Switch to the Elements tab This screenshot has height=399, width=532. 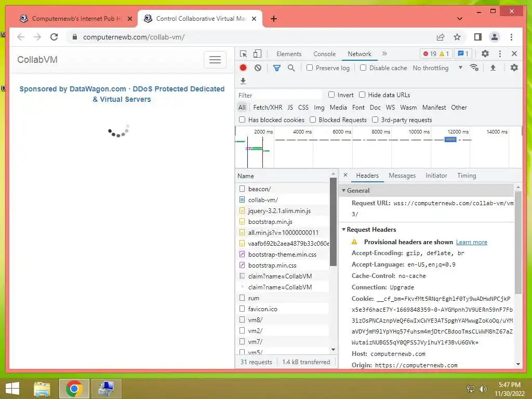[289, 54]
